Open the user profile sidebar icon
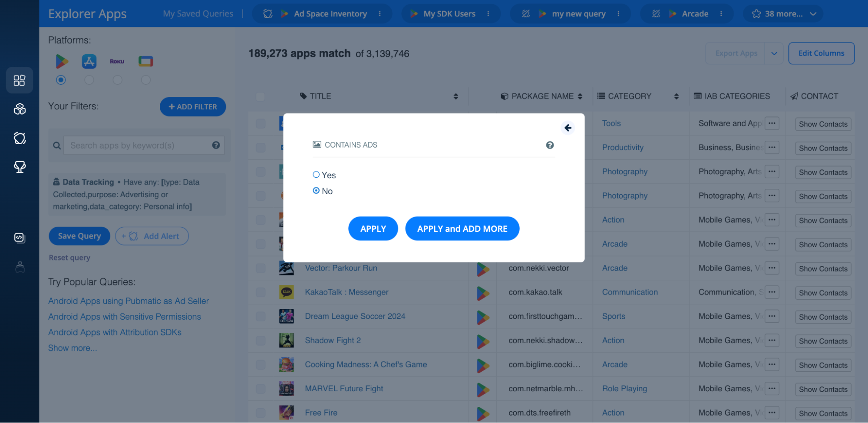868x423 pixels. 20,267
